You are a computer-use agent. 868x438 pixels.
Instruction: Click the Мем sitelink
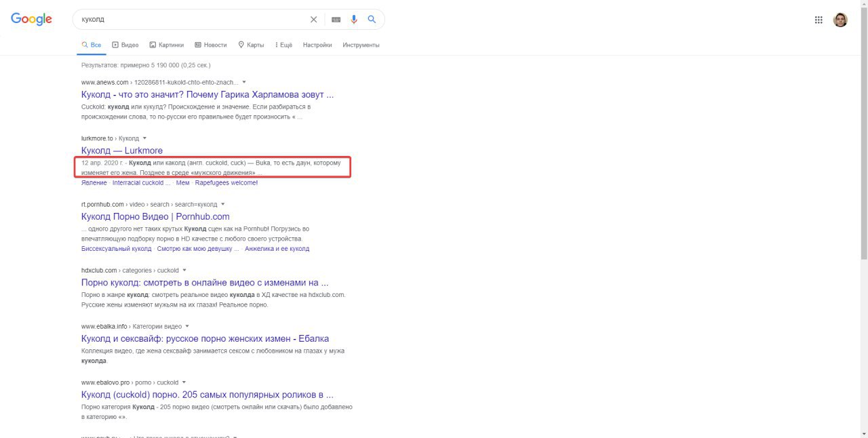click(182, 182)
